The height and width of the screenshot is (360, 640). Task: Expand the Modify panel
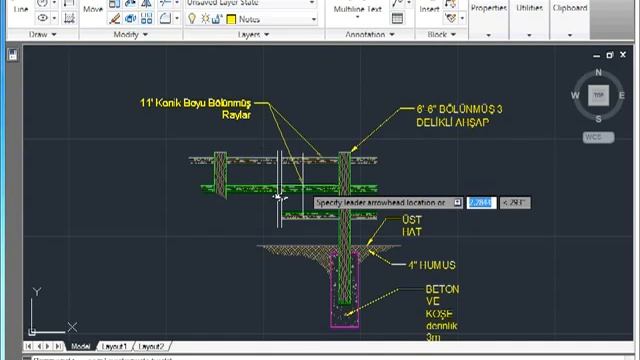130,35
